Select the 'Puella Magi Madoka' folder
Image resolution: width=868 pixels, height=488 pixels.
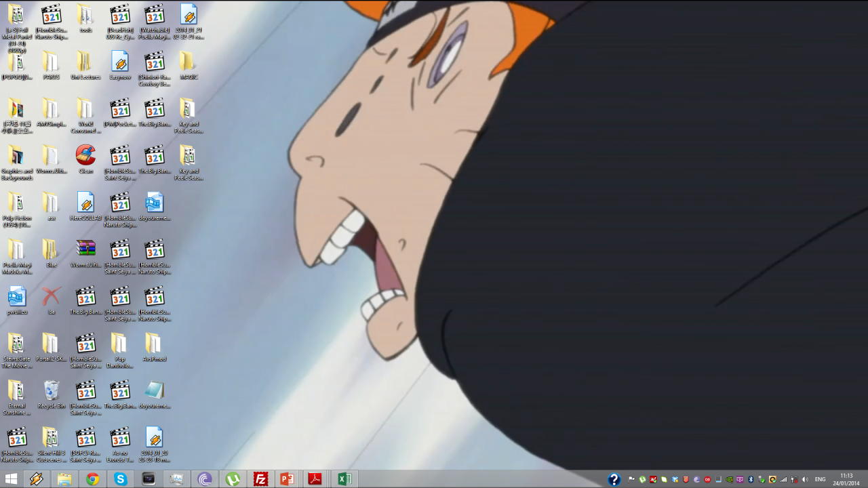[x=17, y=257]
